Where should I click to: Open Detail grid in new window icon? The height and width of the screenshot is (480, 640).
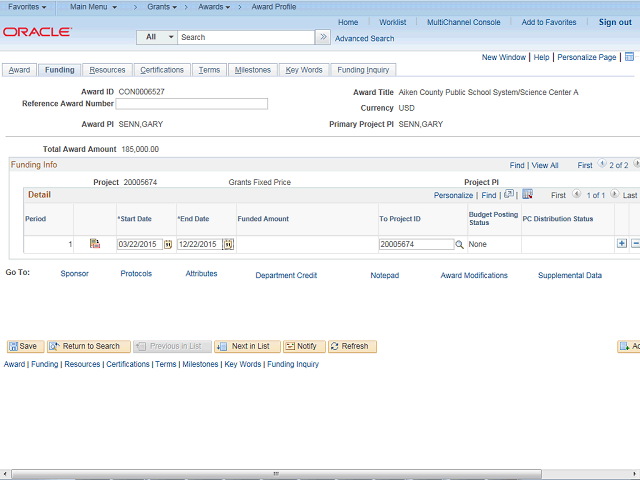509,194
